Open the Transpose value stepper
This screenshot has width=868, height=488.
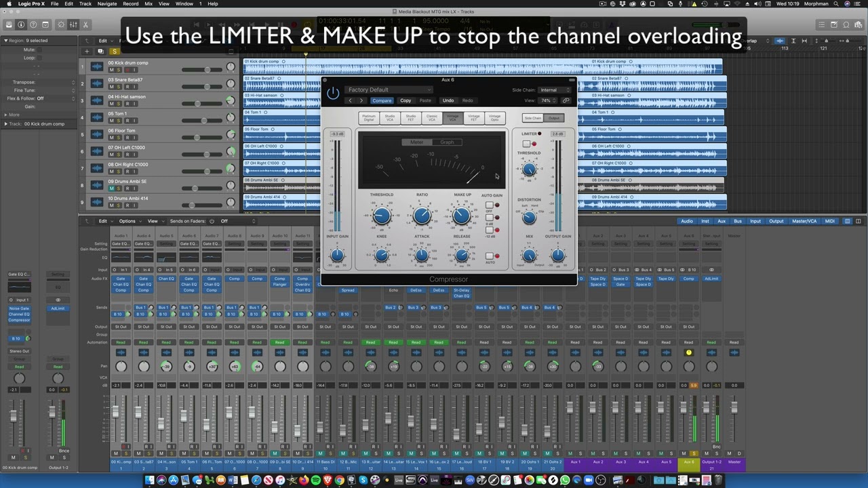pyautogui.click(x=73, y=82)
